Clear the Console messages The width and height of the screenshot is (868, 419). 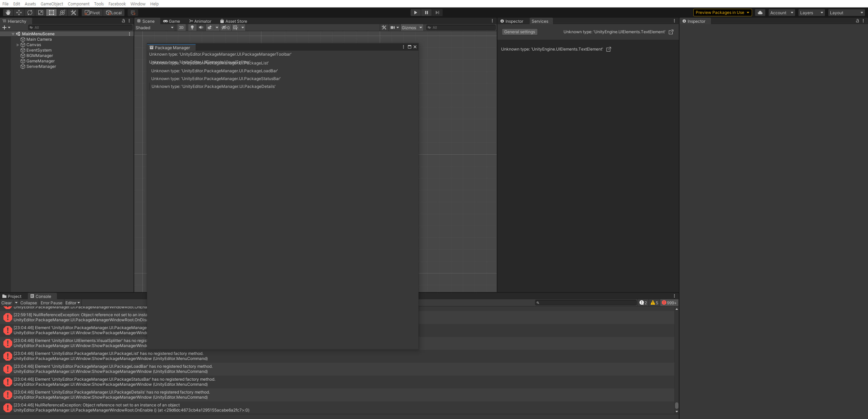point(6,303)
